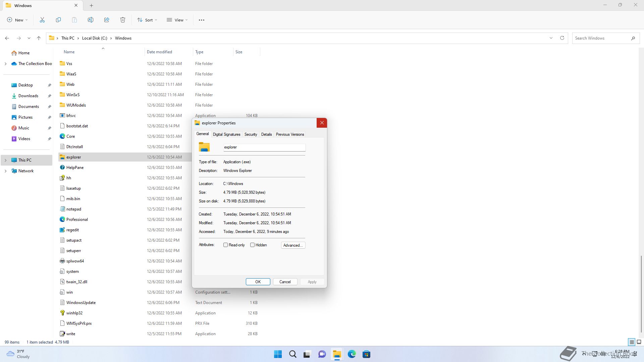Add a new tab in File Explorer

click(x=91, y=5)
